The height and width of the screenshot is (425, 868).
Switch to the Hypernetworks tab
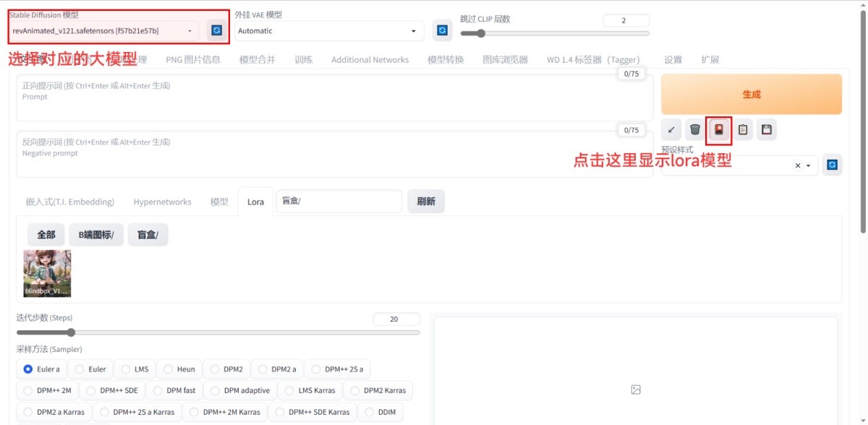pyautogui.click(x=162, y=202)
